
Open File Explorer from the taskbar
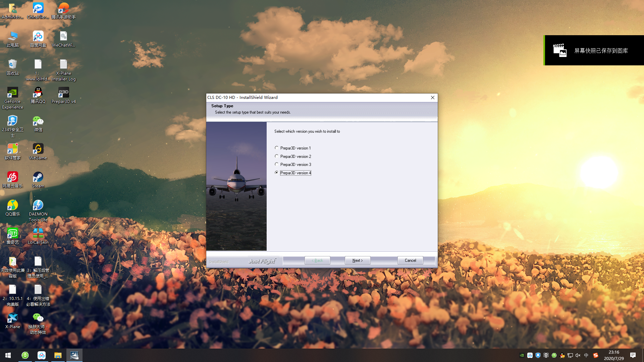click(x=58, y=355)
